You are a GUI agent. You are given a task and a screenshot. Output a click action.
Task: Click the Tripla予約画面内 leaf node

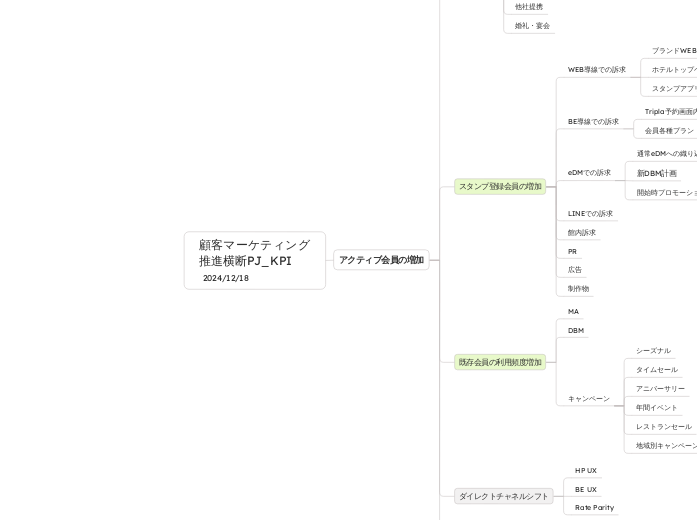click(671, 112)
